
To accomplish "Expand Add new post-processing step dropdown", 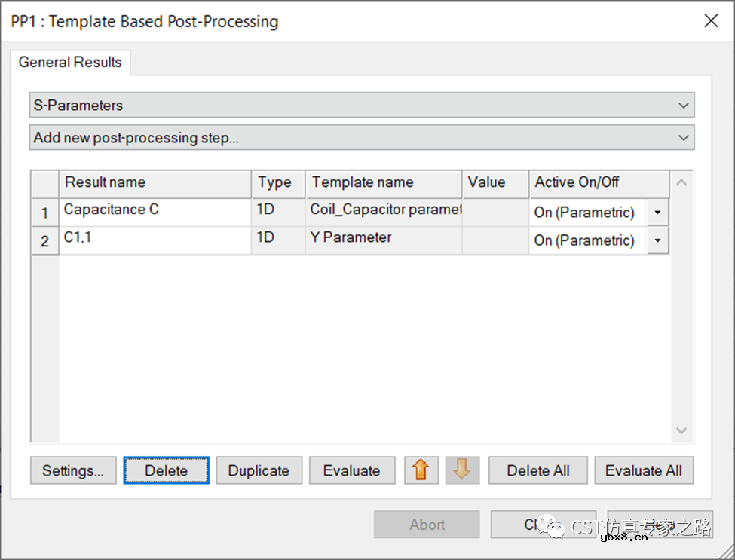I will 362,138.
